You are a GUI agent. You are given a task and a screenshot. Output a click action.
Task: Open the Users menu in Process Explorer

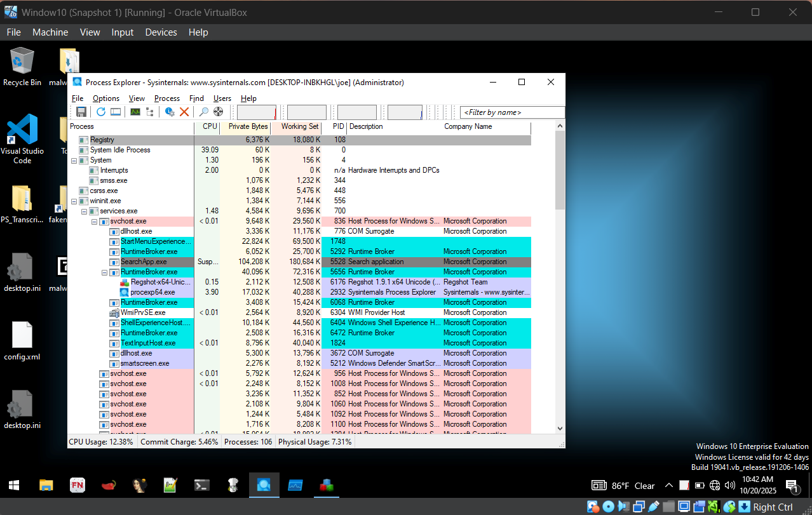222,98
